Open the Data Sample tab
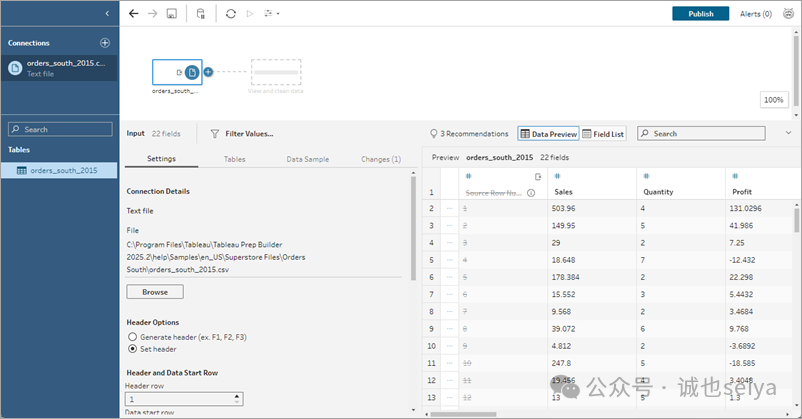This screenshot has height=419, width=802. [x=307, y=159]
